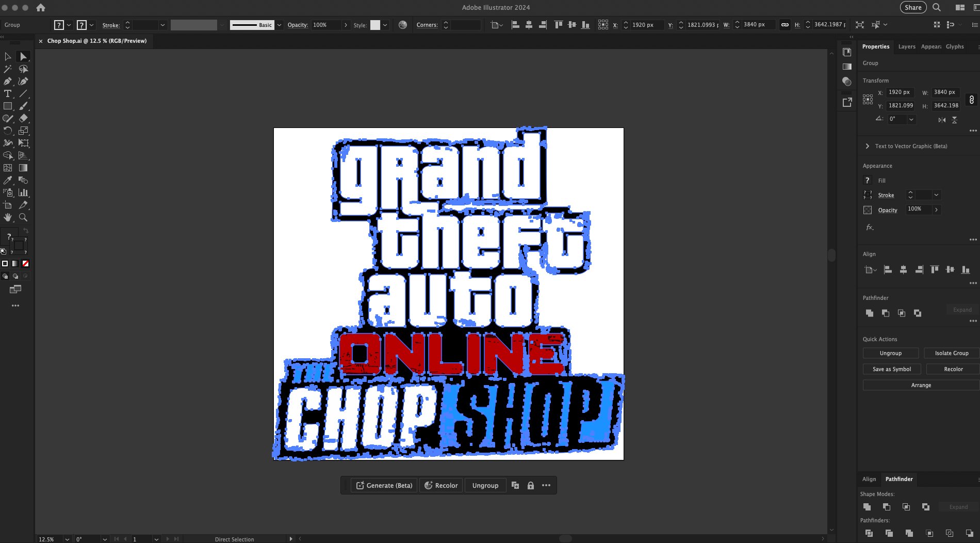Select the Hand tool
980x543 pixels.
[8, 217]
